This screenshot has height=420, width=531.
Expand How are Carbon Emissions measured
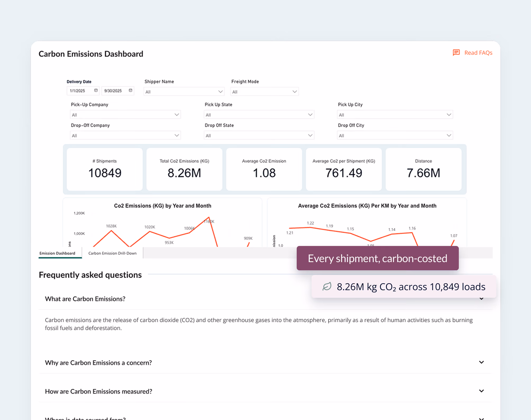click(265, 391)
